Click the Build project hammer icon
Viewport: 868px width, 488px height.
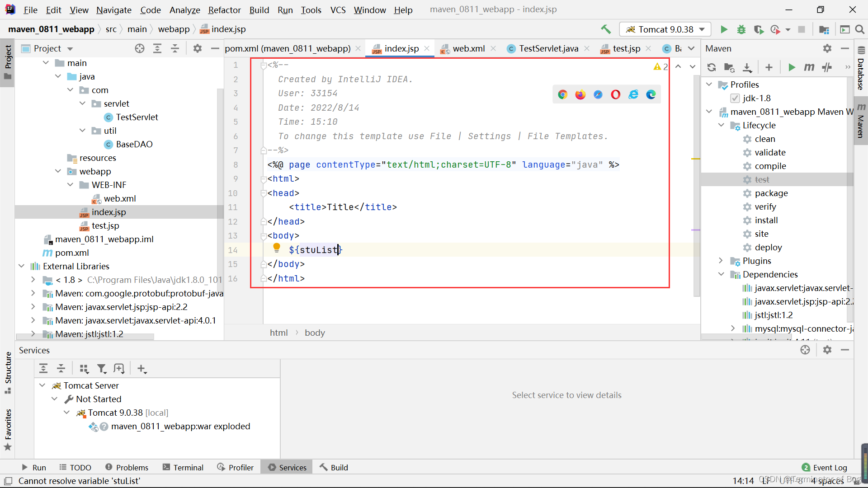pyautogui.click(x=605, y=29)
